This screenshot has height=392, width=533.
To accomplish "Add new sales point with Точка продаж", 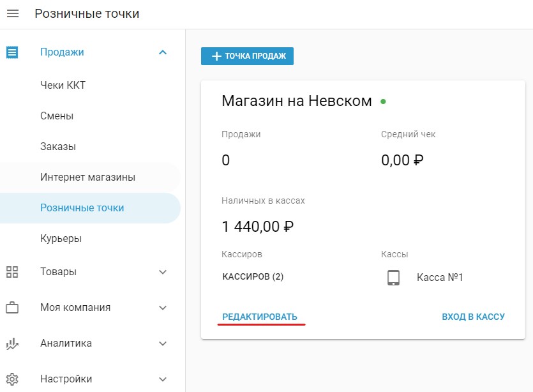I will coord(247,56).
